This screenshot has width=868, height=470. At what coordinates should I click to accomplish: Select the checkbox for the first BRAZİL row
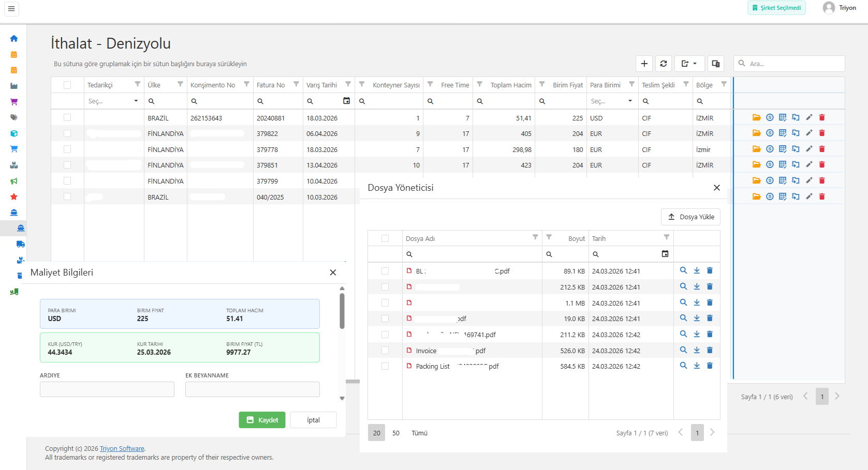click(67, 118)
